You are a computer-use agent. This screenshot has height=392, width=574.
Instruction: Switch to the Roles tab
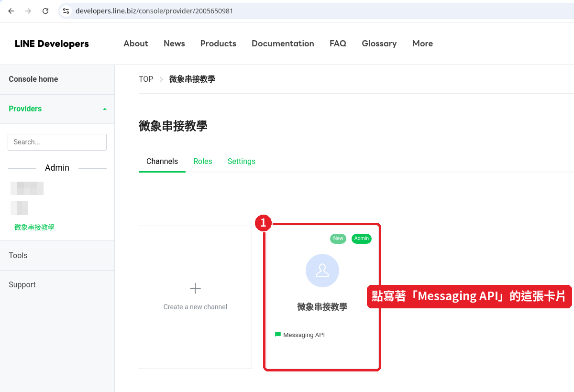point(203,162)
